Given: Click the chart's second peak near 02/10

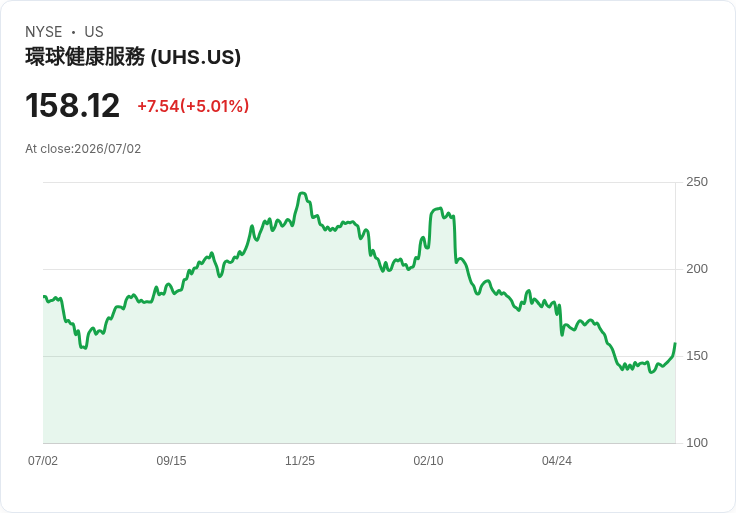Looking at the screenshot, I should click(439, 208).
